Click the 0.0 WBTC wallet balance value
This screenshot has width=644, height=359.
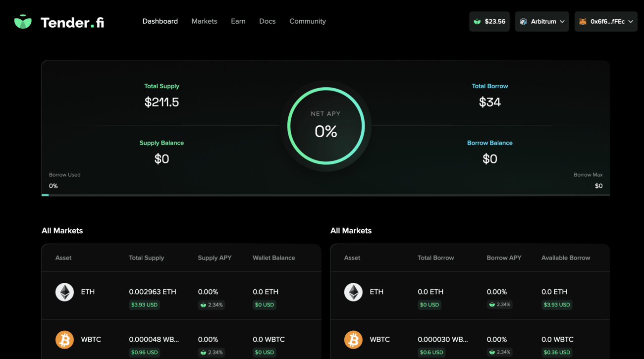coord(268,339)
